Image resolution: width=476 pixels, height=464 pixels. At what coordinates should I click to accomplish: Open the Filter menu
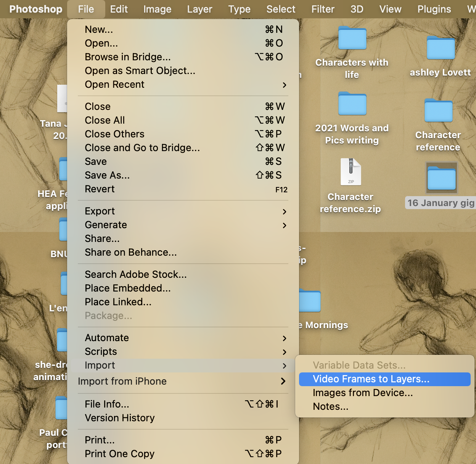coord(323,9)
